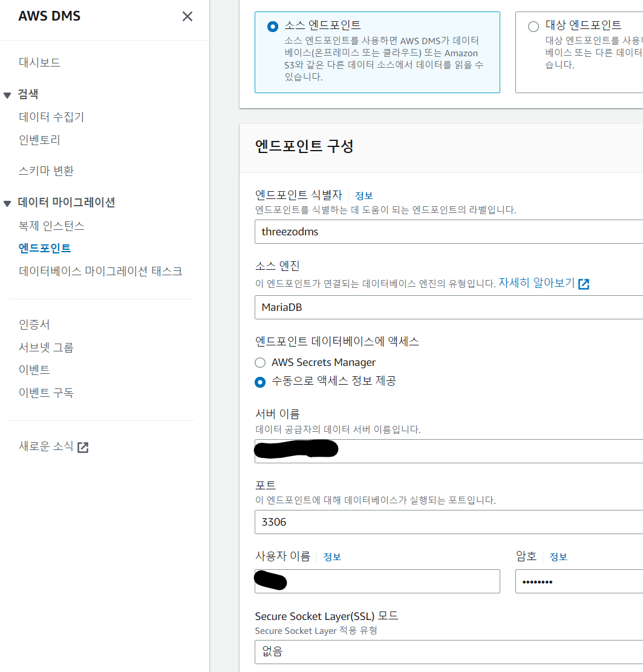The height and width of the screenshot is (672, 643).
Task: Open 이벤트 구독 page
Action: tap(46, 393)
